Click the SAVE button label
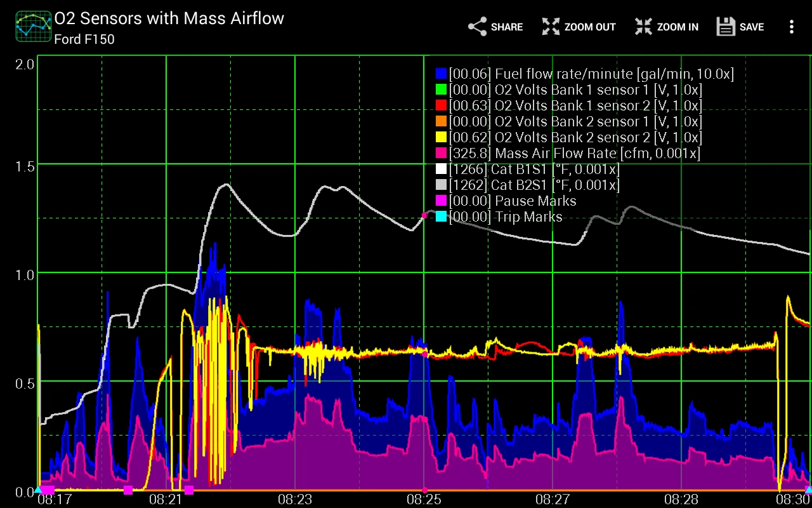The height and width of the screenshot is (508, 812). 752,27
